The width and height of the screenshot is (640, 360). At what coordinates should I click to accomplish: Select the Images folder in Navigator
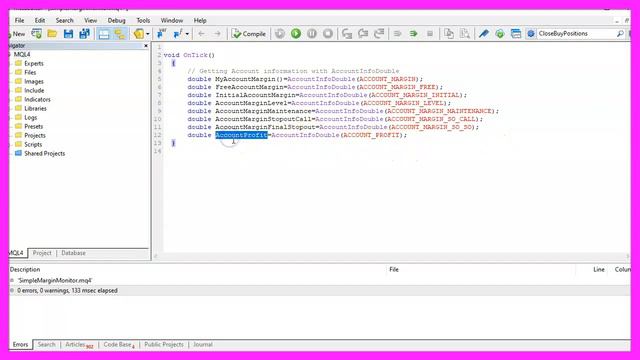pos(33,81)
